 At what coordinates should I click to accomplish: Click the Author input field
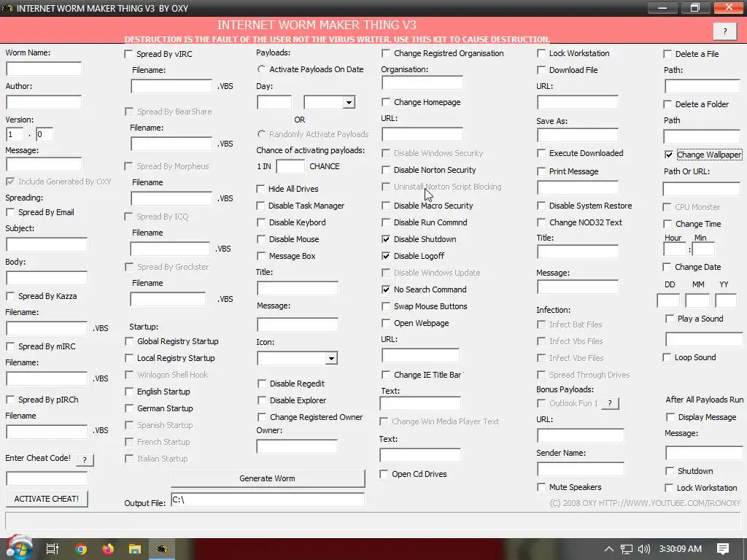pyautogui.click(x=44, y=102)
